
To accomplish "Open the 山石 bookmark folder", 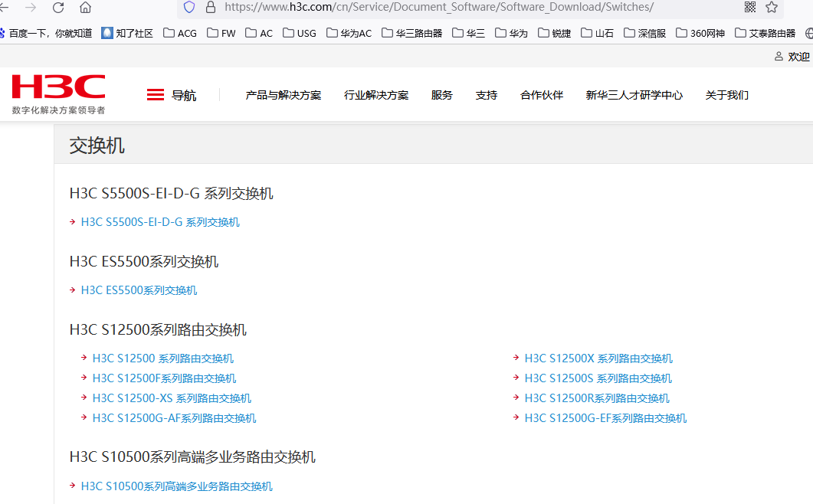I will click(x=597, y=33).
